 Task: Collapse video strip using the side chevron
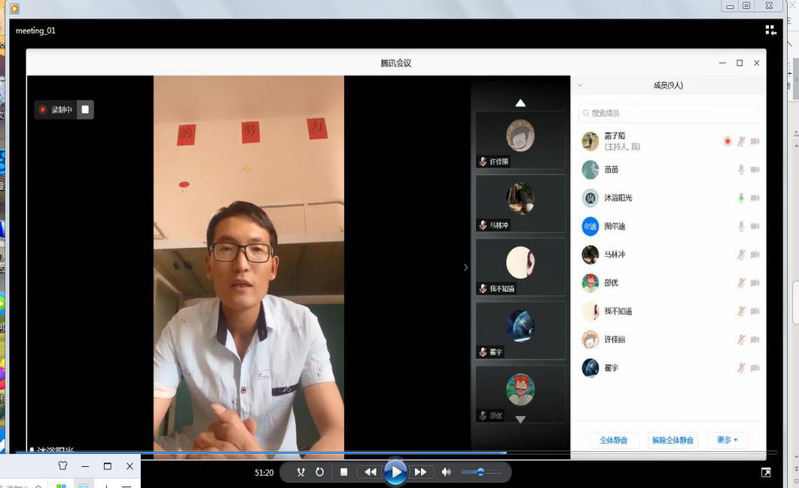point(465,267)
